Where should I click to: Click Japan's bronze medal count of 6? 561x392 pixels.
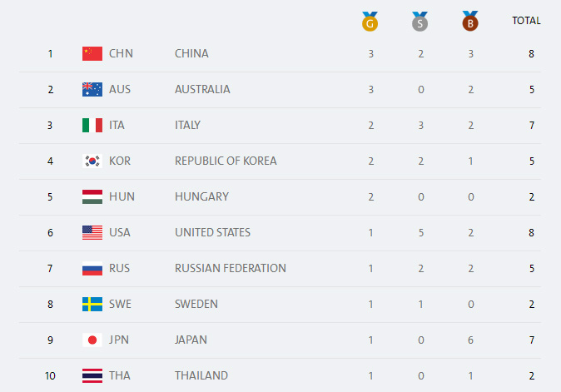471,340
